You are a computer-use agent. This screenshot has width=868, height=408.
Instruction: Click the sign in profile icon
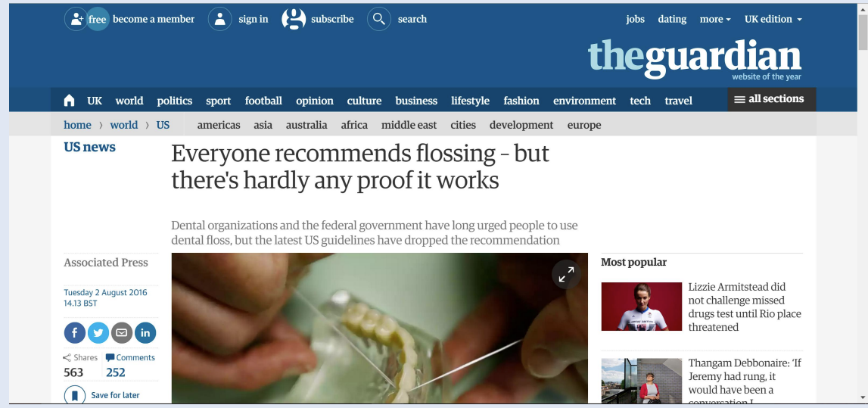click(x=219, y=19)
